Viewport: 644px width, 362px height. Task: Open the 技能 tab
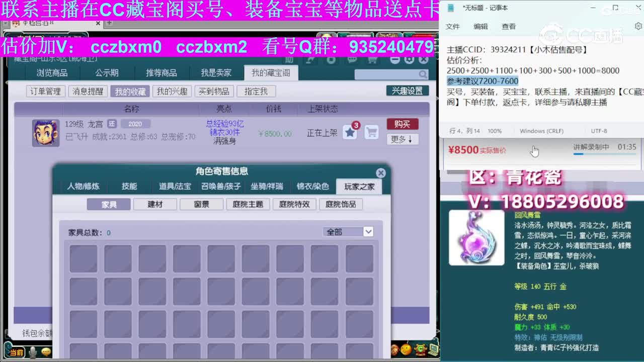pos(129,186)
